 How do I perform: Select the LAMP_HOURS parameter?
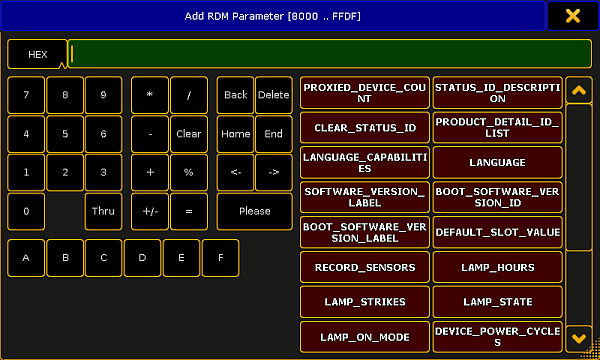coord(497,267)
